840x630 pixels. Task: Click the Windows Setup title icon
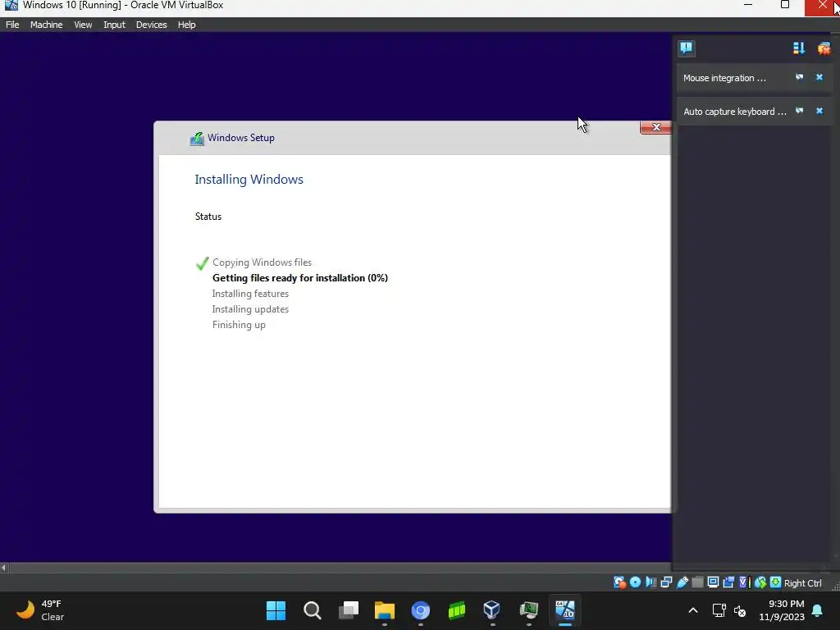click(197, 139)
